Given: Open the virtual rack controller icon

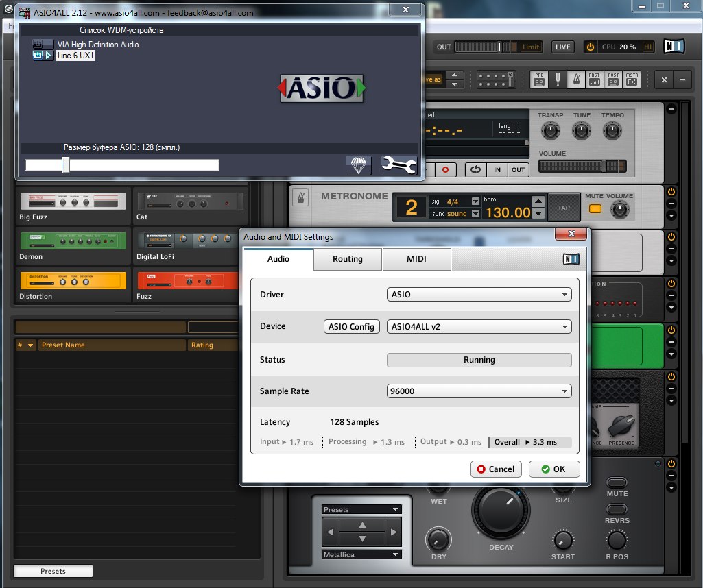Looking at the screenshot, I should [x=495, y=79].
